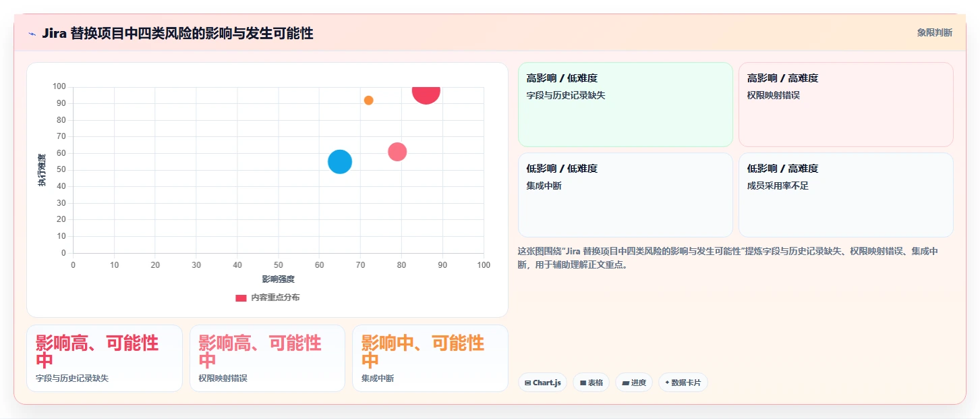Click the 数据卡片 tag chip

683,383
